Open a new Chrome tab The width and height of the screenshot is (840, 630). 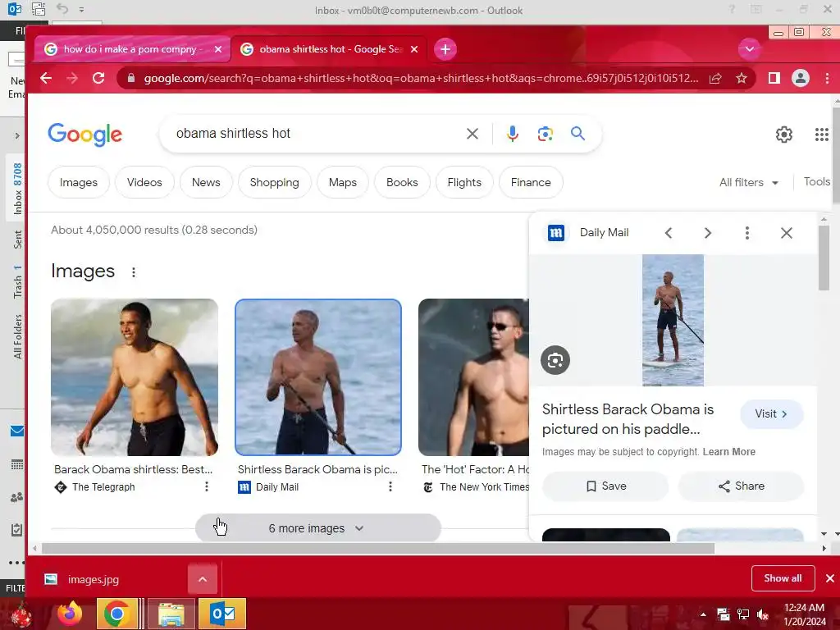(x=445, y=49)
